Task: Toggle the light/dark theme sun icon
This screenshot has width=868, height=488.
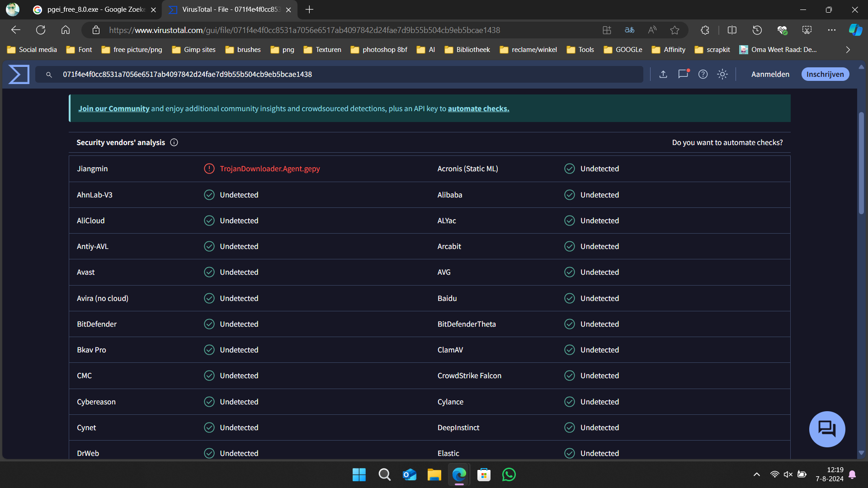Action: point(722,75)
